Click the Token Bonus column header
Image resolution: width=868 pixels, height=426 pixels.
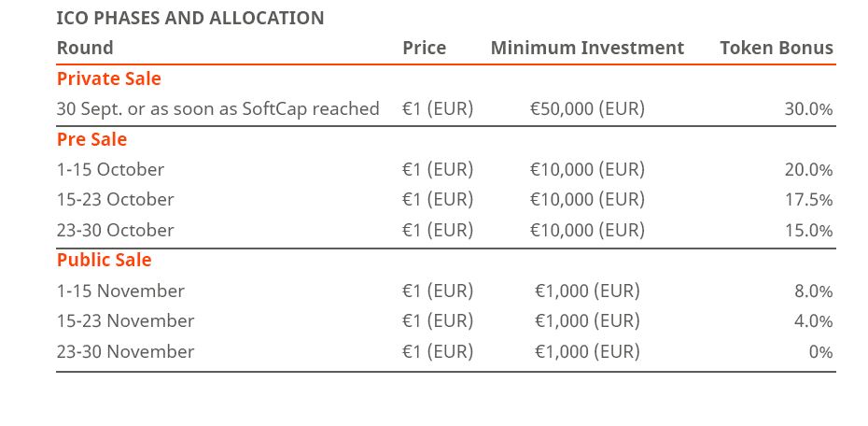pyautogui.click(x=777, y=48)
